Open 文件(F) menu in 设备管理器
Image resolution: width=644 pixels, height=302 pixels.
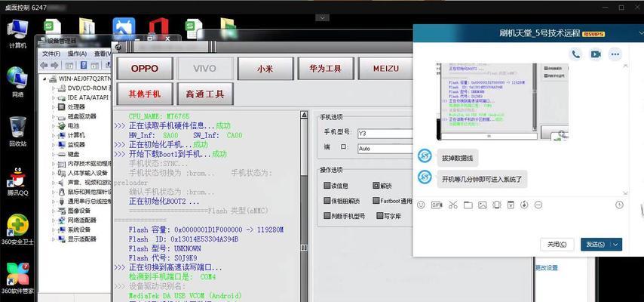click(51, 54)
